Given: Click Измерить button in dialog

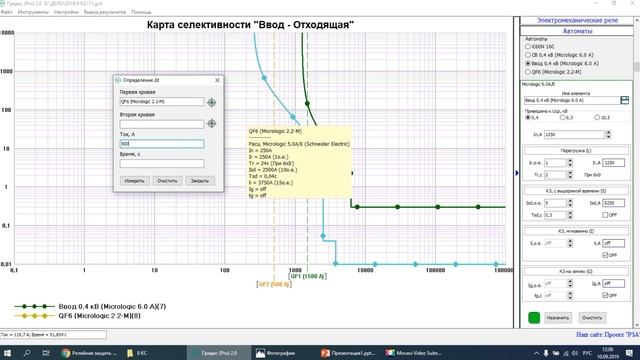Looking at the screenshot, I should pyautogui.click(x=135, y=181).
